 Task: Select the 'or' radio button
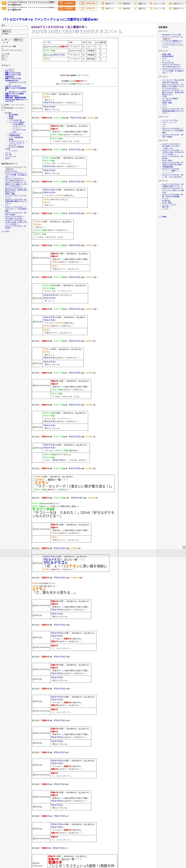click(11, 39)
